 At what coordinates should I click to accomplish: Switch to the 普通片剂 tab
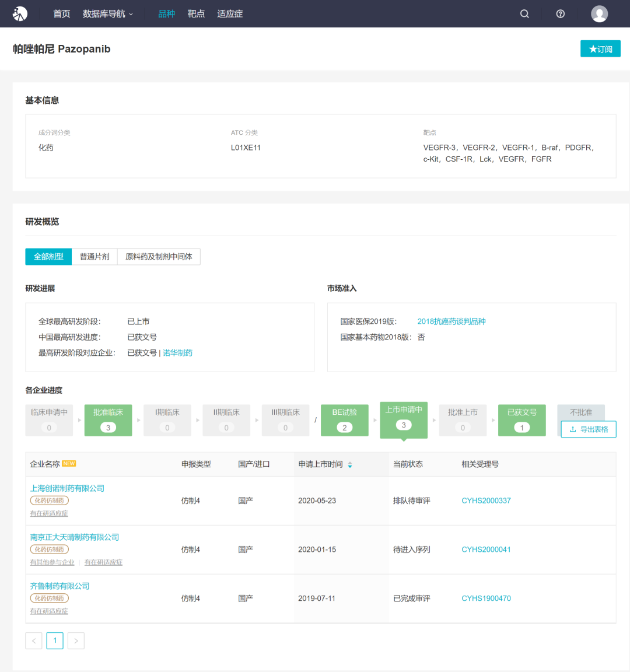click(x=94, y=257)
